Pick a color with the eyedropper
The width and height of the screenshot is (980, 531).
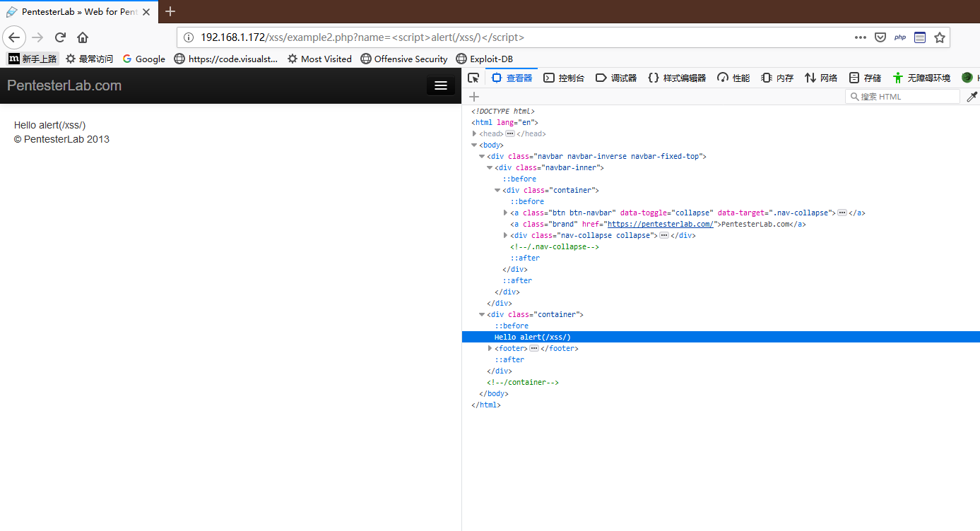(972, 97)
